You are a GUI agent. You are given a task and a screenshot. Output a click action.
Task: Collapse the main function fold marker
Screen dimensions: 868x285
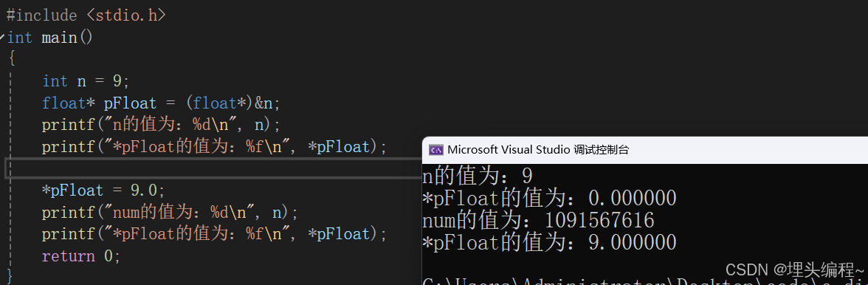2,38
